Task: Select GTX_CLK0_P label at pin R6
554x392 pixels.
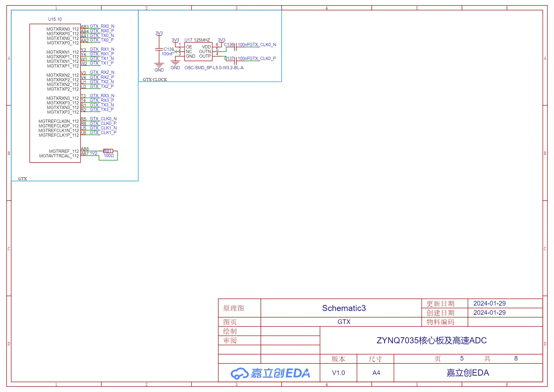Action: (103, 123)
